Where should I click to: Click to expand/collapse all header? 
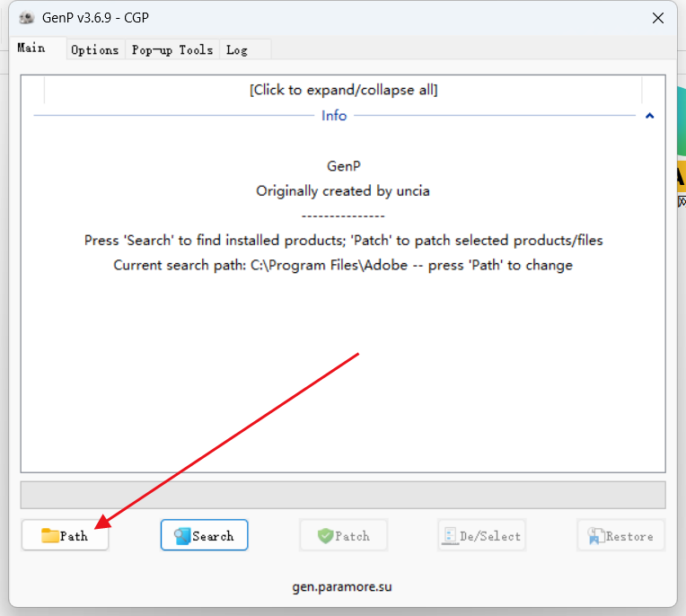point(343,90)
